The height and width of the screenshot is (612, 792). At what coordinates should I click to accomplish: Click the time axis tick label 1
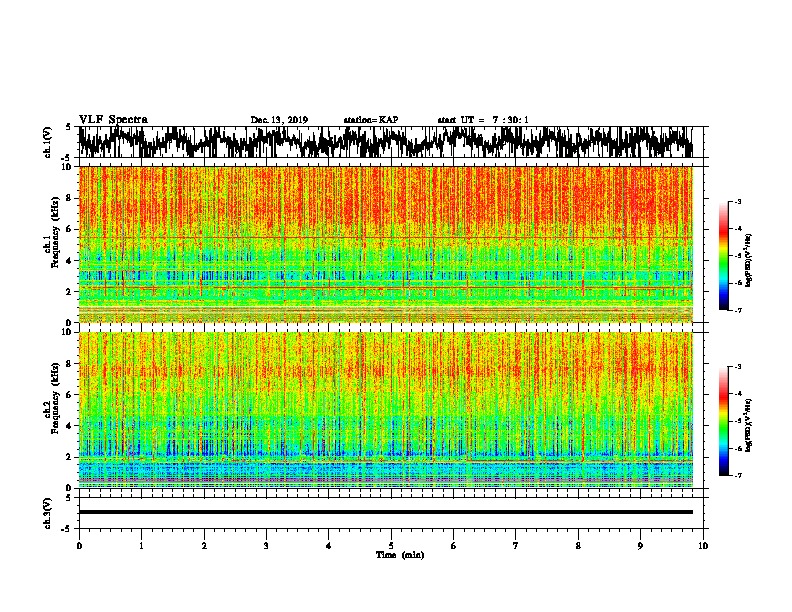[x=141, y=546]
